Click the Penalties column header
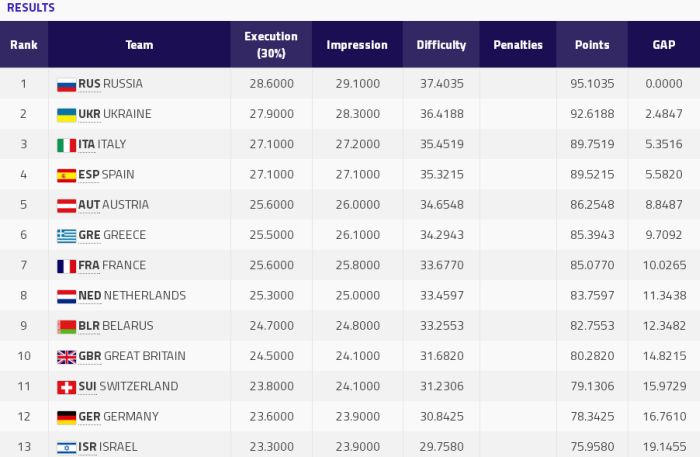This screenshot has width=700, height=457. [x=518, y=45]
